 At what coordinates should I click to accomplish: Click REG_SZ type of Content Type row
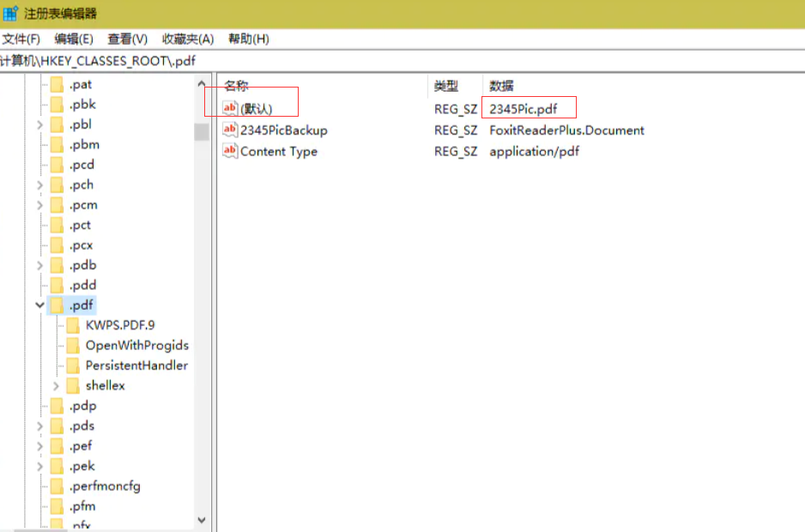456,152
